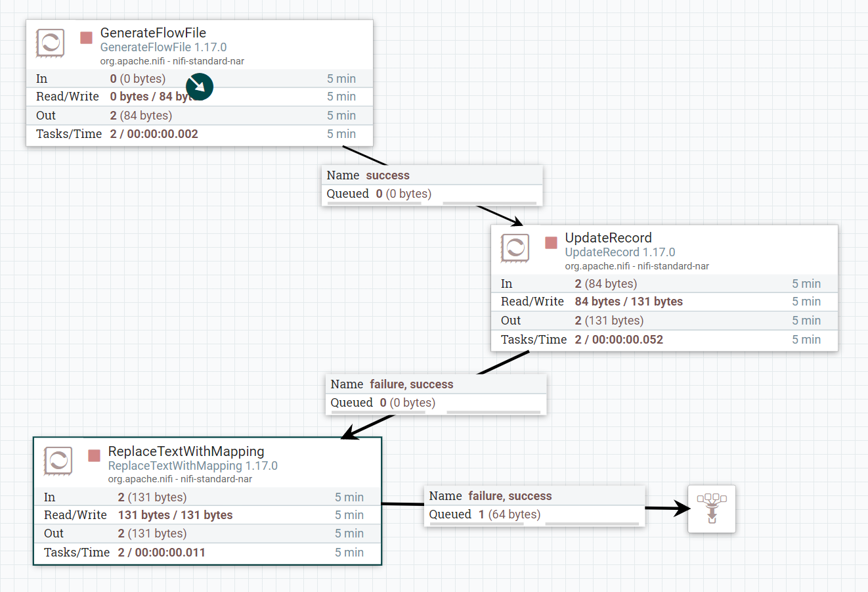Click the object count backpressure bar of the success connection
868x592 pixels.
click(x=374, y=203)
